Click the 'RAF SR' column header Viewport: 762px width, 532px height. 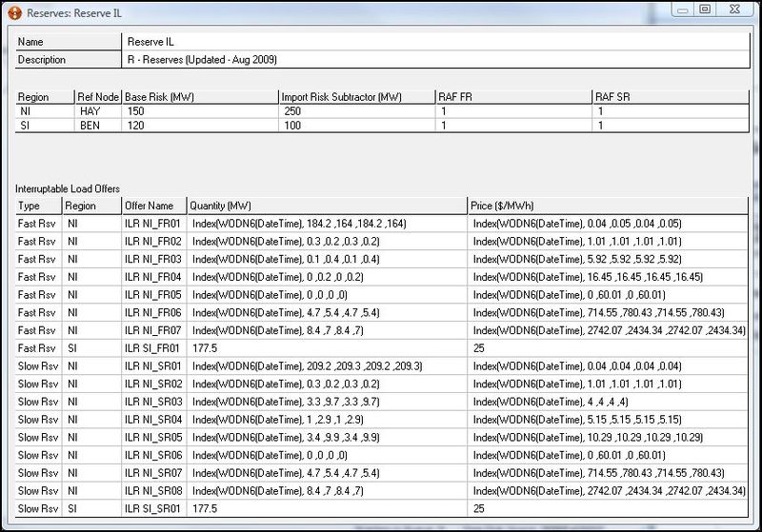click(671, 97)
